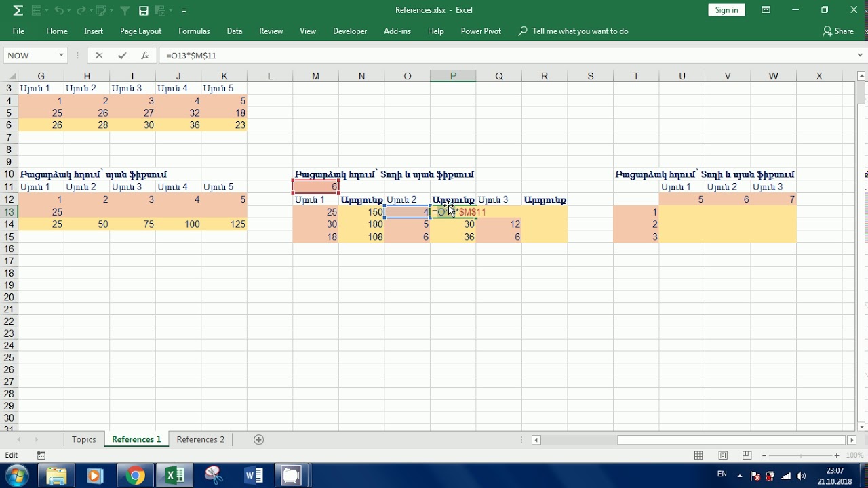Switch to the Topics sheet tab

pos(84,440)
